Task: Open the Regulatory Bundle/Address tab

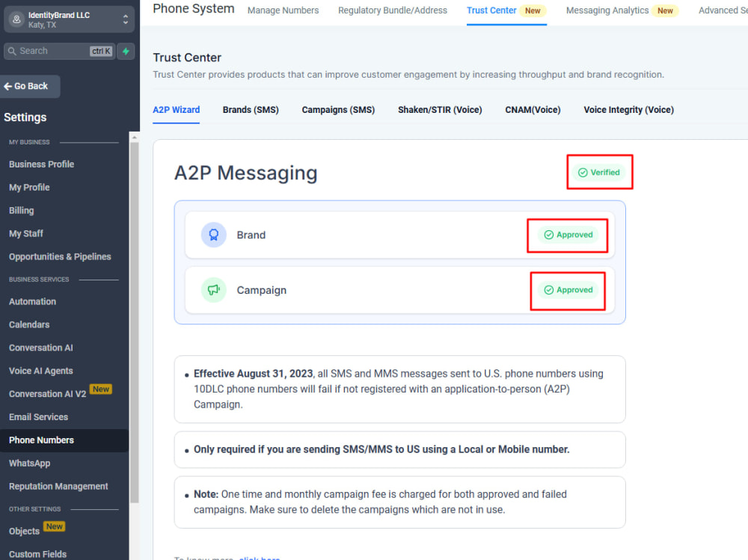Action: (x=393, y=10)
